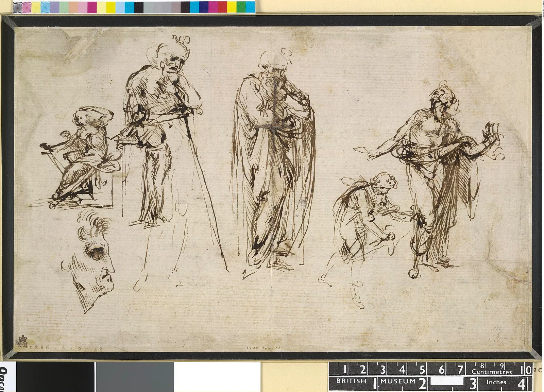Choose the dark green colour patch
Screen dimensions: 544x392
click(x=241, y=7)
